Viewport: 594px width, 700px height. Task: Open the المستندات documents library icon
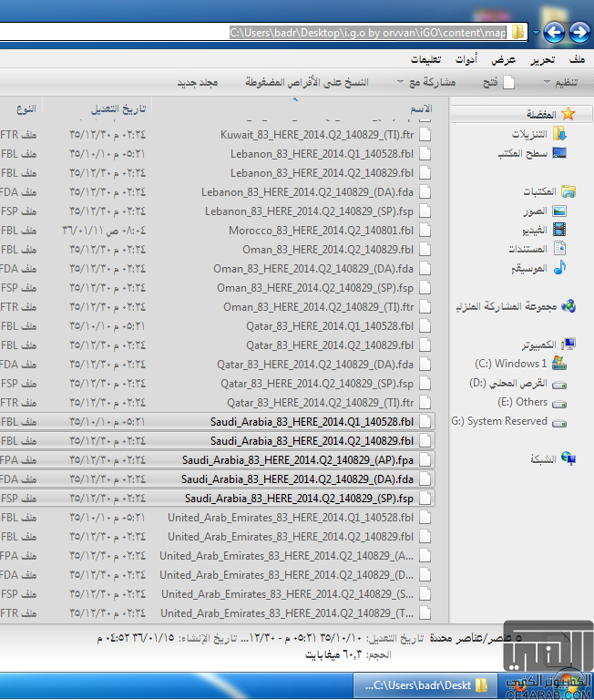pyautogui.click(x=559, y=248)
